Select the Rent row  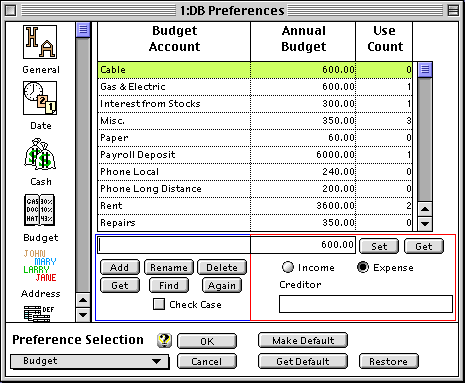coord(255,206)
